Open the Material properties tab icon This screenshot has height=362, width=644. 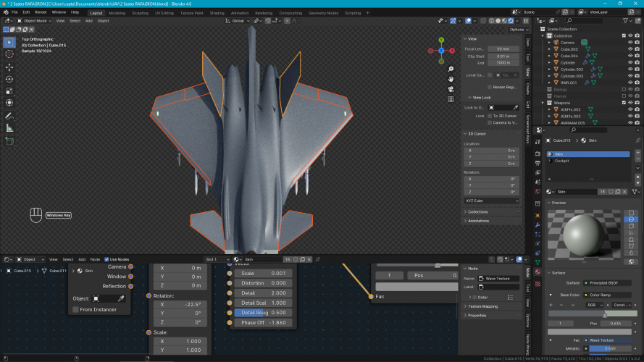click(538, 271)
